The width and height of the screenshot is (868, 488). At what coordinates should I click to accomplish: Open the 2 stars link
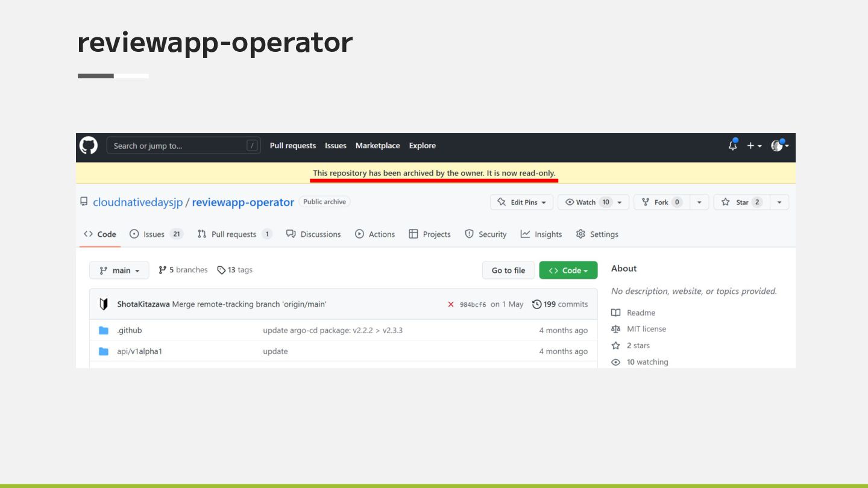pos(631,346)
